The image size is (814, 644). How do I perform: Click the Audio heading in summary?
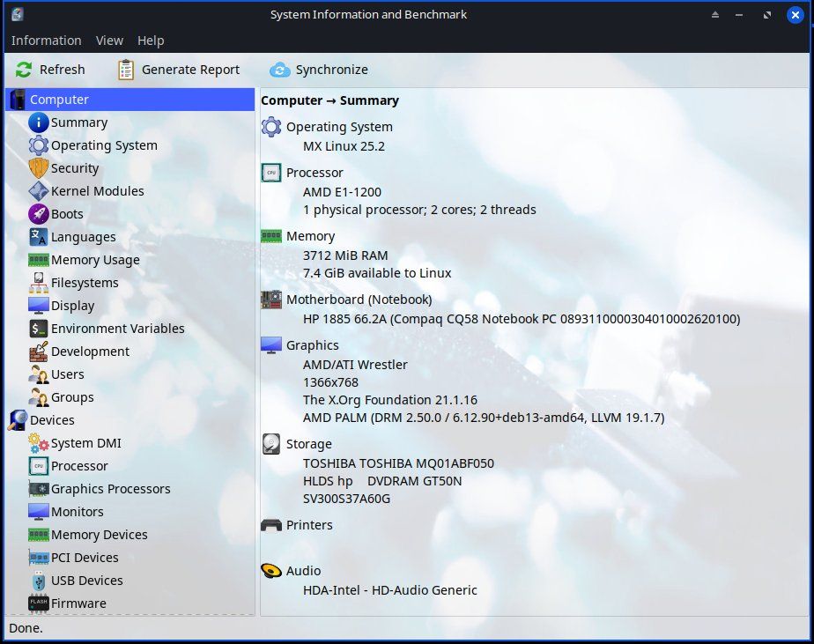click(303, 571)
